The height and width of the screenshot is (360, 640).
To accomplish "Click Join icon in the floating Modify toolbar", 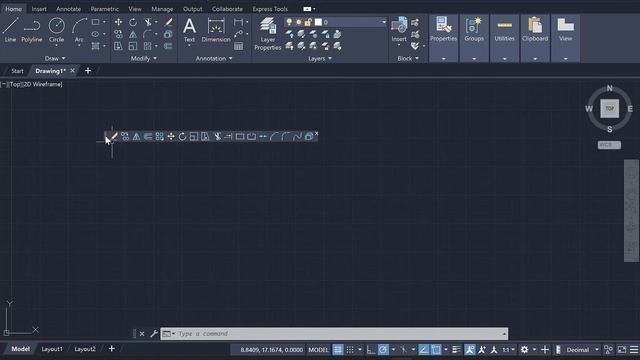I will pos(263,136).
